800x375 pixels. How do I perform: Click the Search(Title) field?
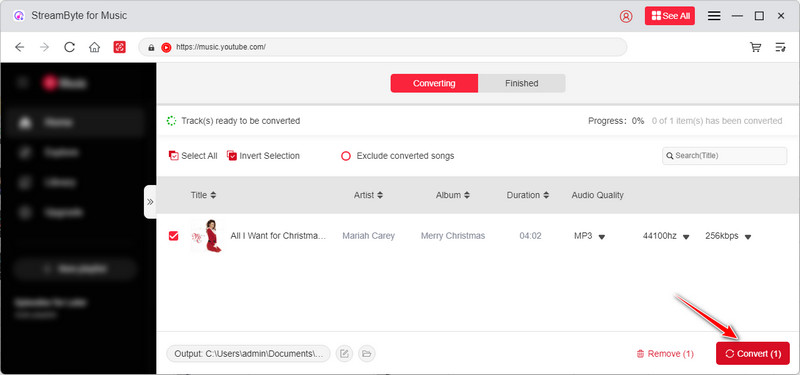coord(724,156)
